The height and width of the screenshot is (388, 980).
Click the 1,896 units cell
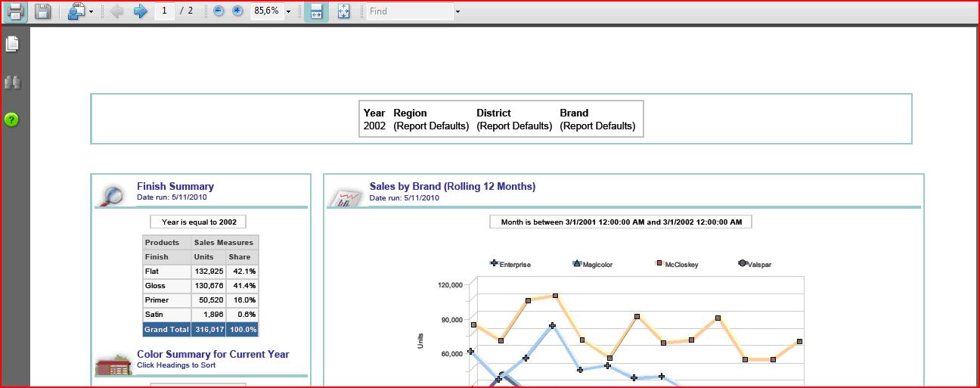(x=209, y=314)
